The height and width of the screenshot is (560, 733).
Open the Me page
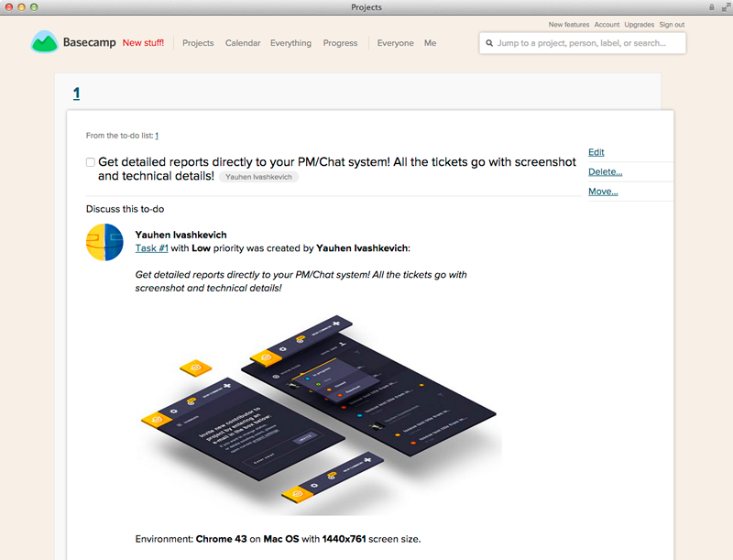click(x=430, y=43)
